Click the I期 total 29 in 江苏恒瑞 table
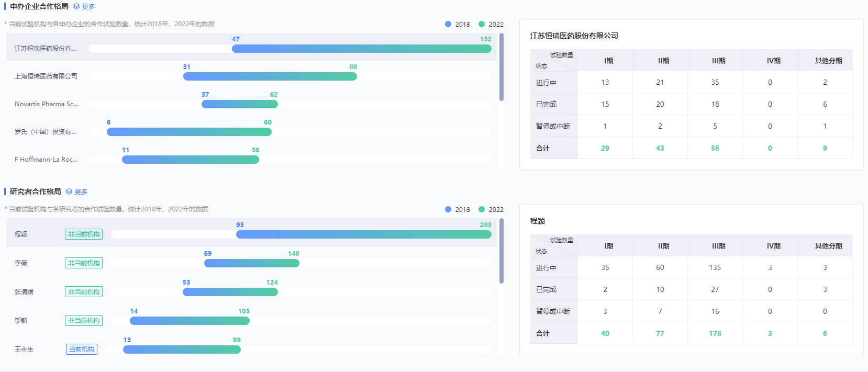Screen dimensions: 868x372 click(x=605, y=148)
